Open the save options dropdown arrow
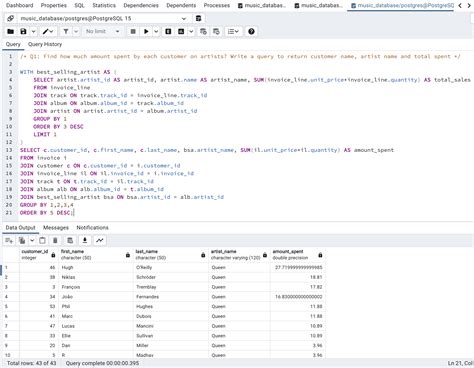The width and height of the screenshot is (474, 368). pos(33,31)
